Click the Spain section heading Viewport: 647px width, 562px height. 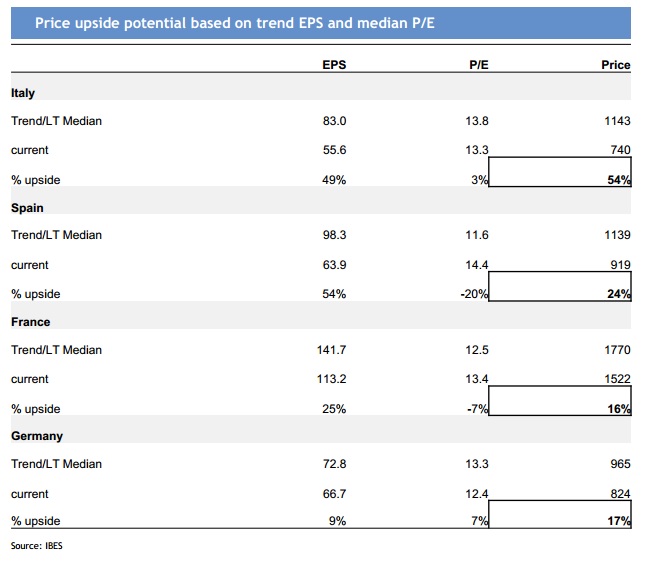tap(26, 208)
